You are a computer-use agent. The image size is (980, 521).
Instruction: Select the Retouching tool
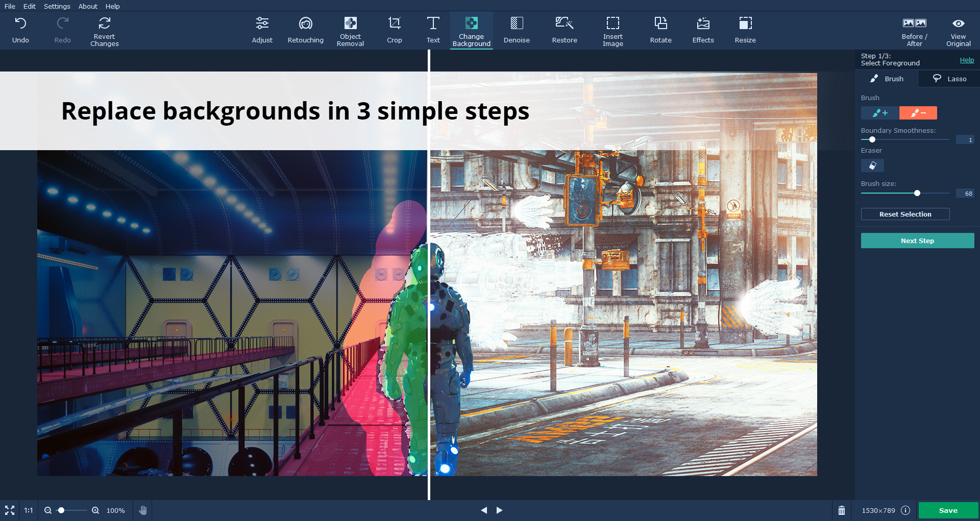click(x=305, y=31)
